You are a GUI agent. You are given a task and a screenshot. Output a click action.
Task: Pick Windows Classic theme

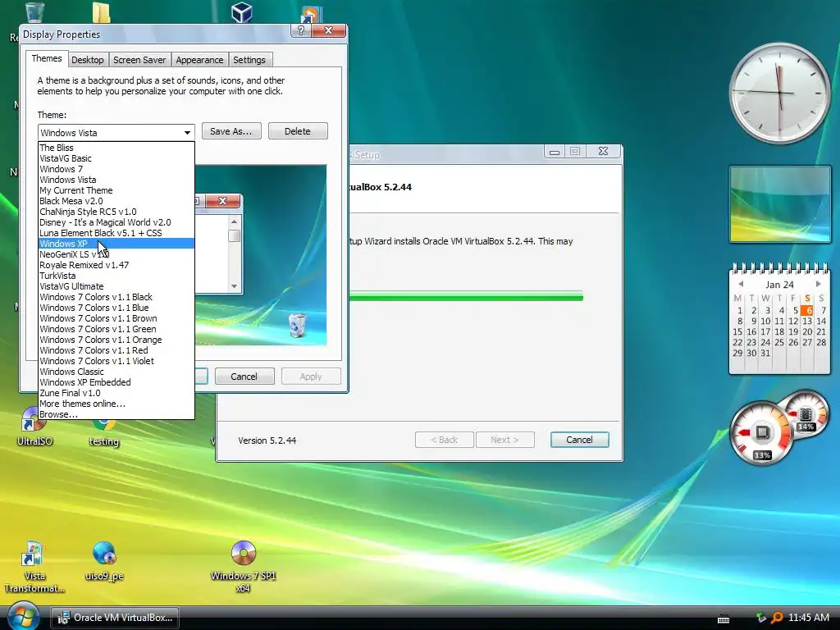click(116, 372)
